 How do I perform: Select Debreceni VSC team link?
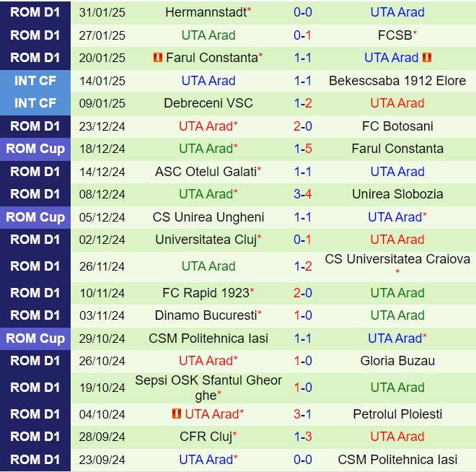(208, 103)
